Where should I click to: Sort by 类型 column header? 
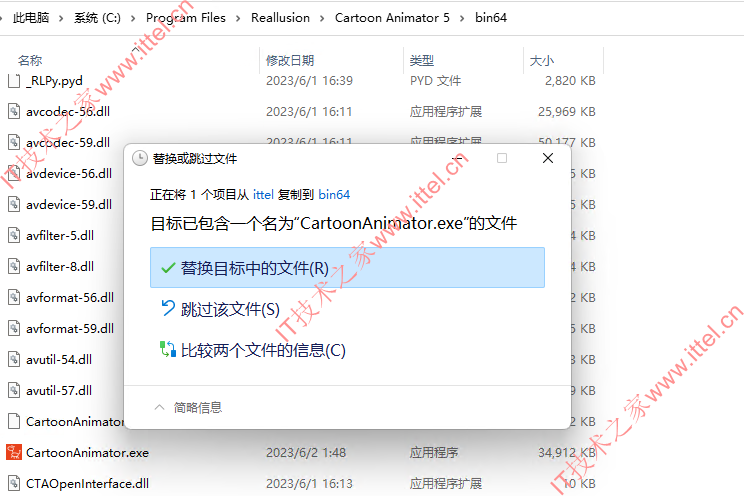click(422, 60)
